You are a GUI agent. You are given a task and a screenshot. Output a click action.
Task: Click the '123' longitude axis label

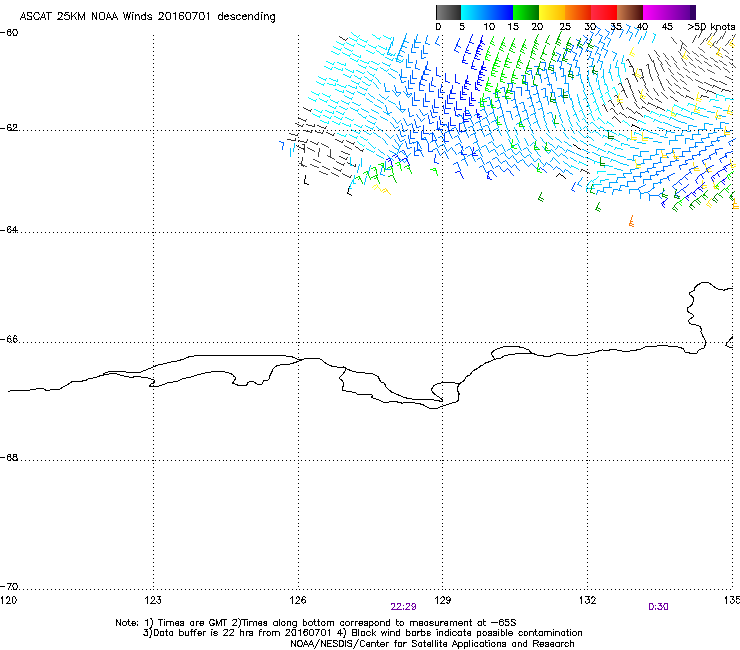coord(153,600)
